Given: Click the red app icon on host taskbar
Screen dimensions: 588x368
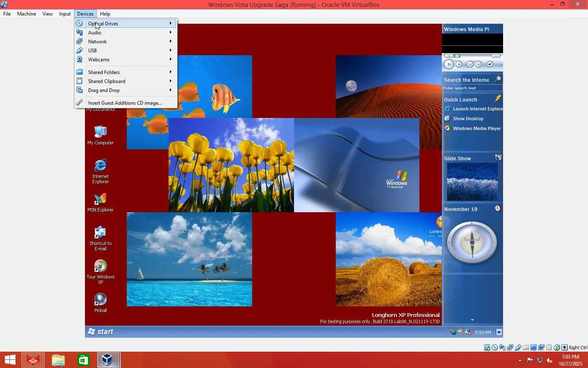Looking at the screenshot, I should click(x=33, y=360).
